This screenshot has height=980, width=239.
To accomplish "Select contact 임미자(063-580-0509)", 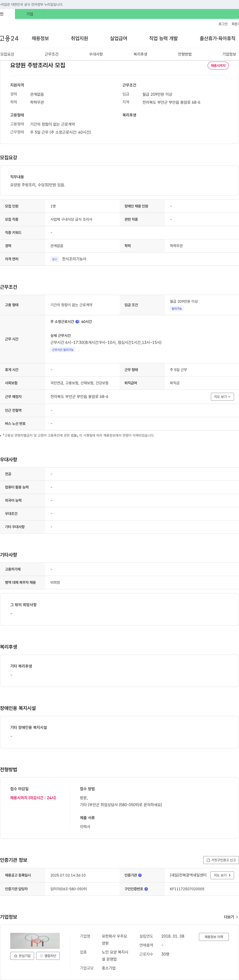I will tap(69, 889).
